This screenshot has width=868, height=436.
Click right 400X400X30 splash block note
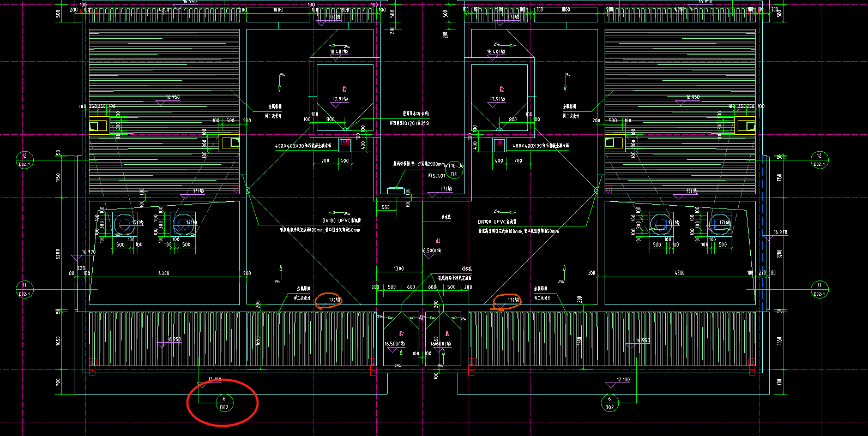point(540,146)
